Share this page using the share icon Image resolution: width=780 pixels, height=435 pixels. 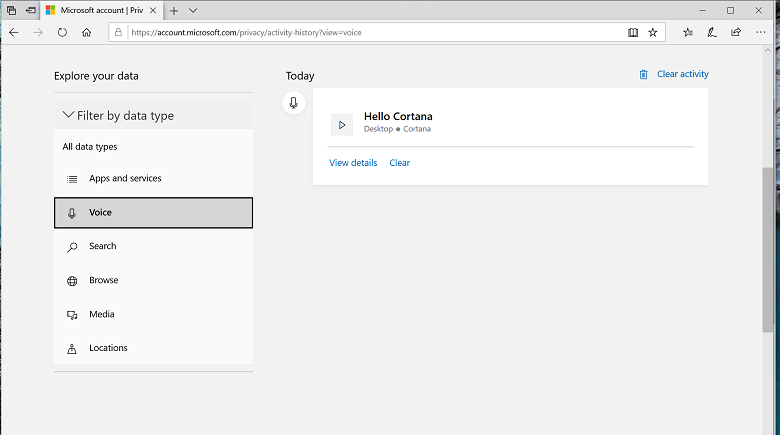pyautogui.click(x=736, y=32)
